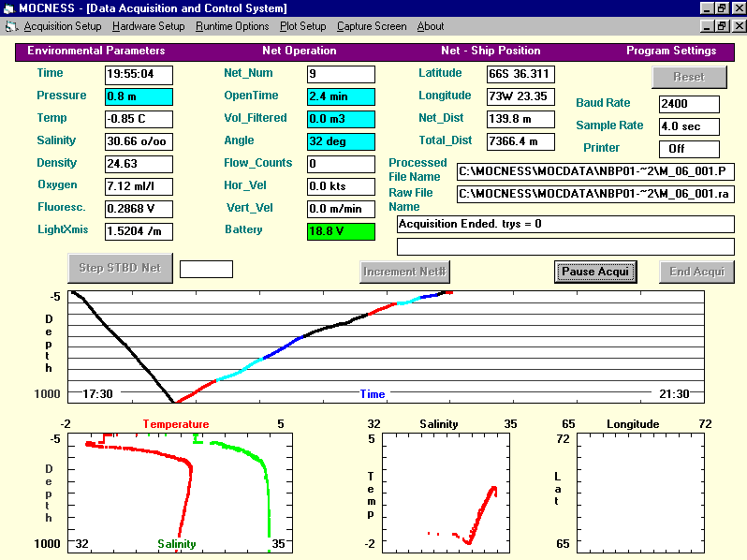This screenshot has height=560, width=747.
Task: Select the Sample Rate field showing 4.0 sec
Action: [689, 126]
